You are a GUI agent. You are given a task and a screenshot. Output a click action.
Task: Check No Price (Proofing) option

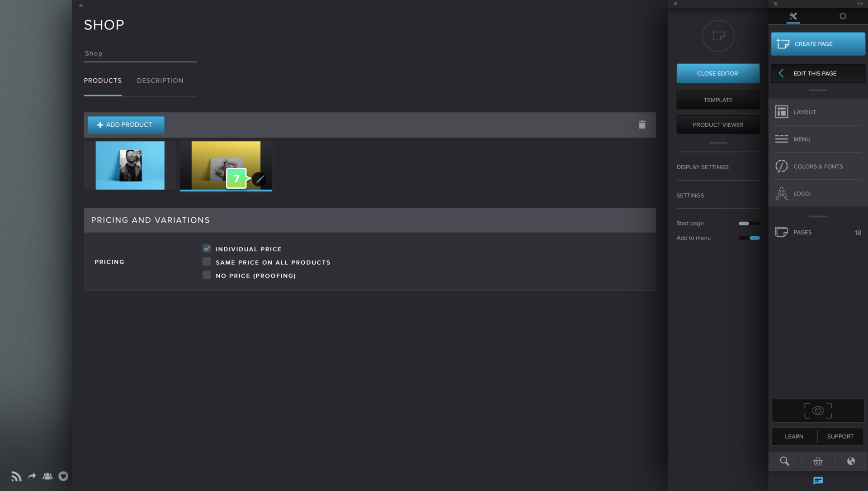tap(207, 275)
